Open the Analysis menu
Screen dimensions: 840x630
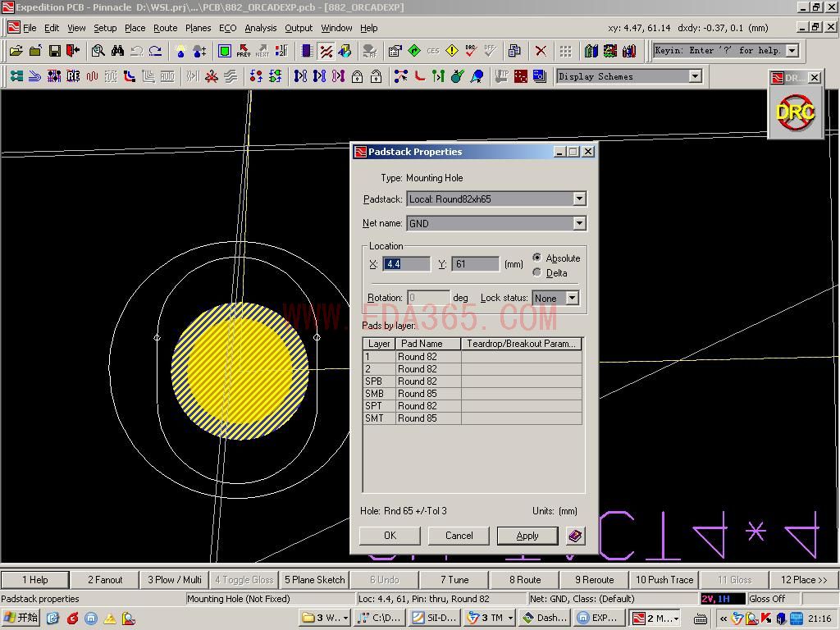260,28
